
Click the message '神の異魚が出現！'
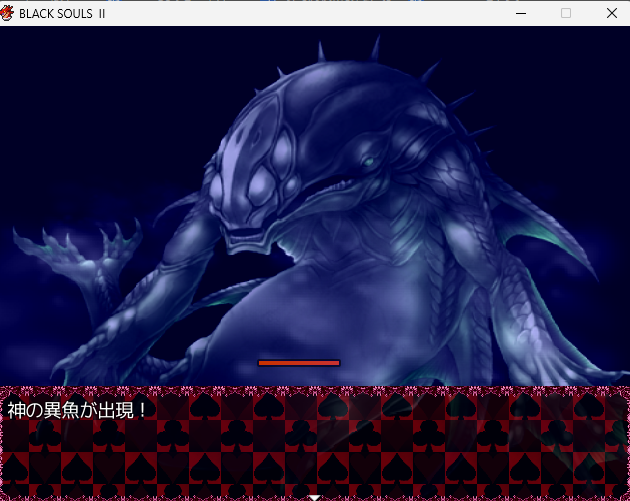pyautogui.click(x=76, y=410)
